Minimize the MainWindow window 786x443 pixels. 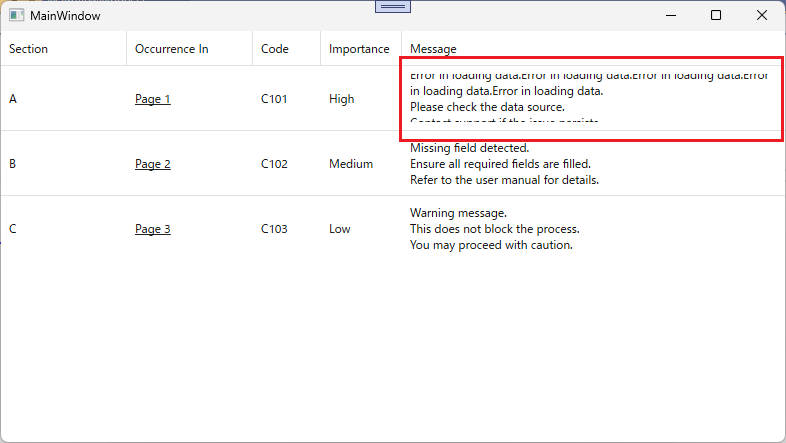pyautogui.click(x=671, y=16)
